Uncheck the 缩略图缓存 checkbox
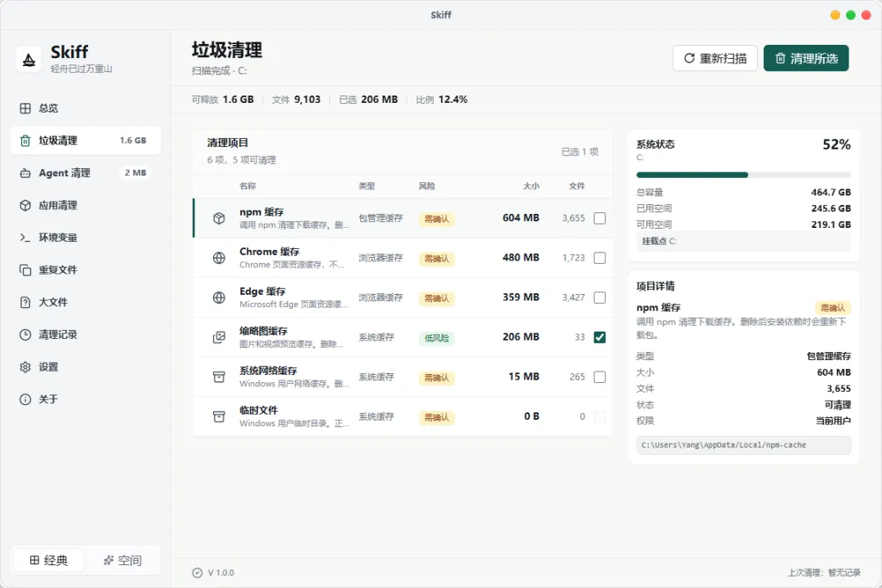The width and height of the screenshot is (882, 588). point(599,337)
